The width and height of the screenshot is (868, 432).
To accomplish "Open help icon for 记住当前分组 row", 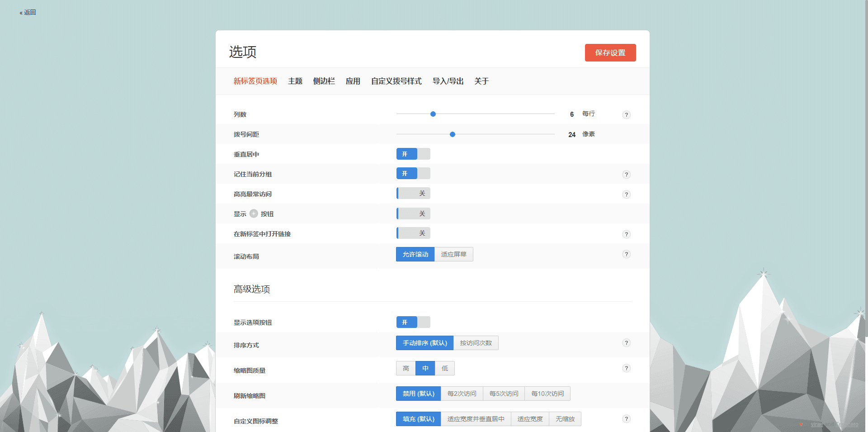I will pos(626,175).
